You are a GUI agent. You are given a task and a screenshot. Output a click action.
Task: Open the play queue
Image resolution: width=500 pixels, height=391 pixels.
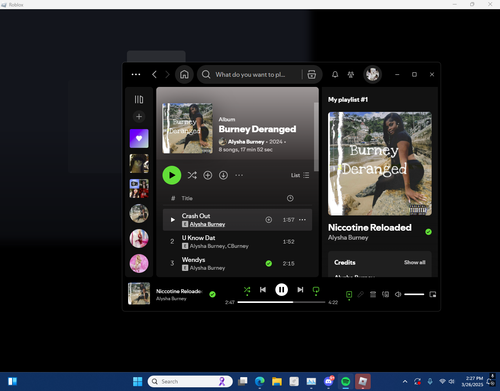(x=373, y=294)
